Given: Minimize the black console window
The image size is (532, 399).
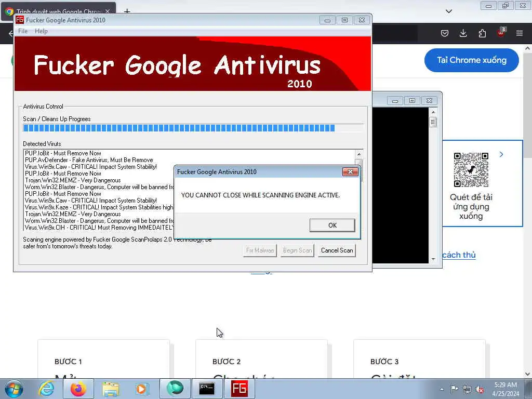Looking at the screenshot, I should click(395, 101).
